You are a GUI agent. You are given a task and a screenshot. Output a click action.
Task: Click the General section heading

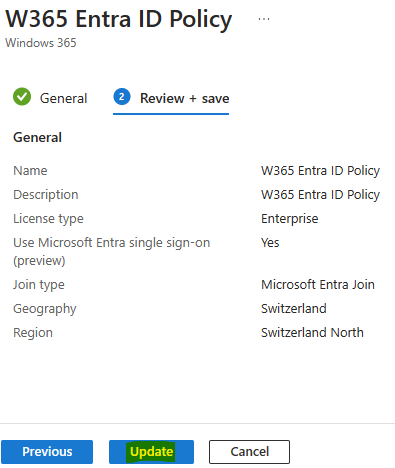37,137
